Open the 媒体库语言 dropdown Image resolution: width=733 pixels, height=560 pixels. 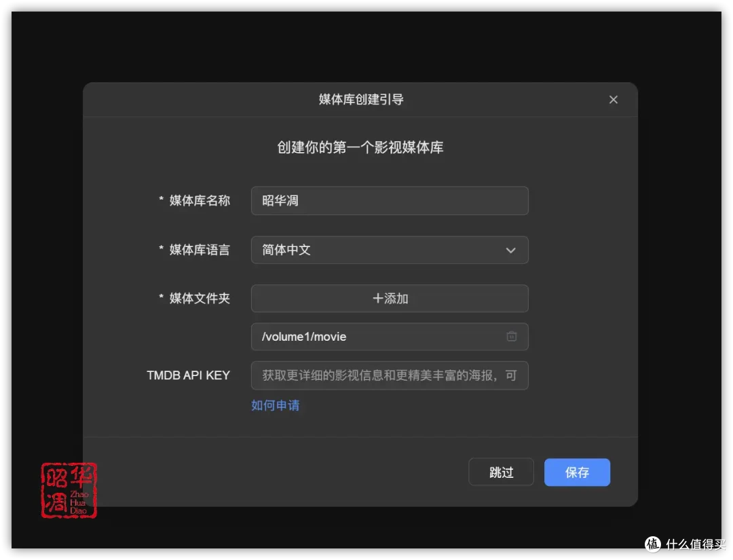[x=390, y=250]
